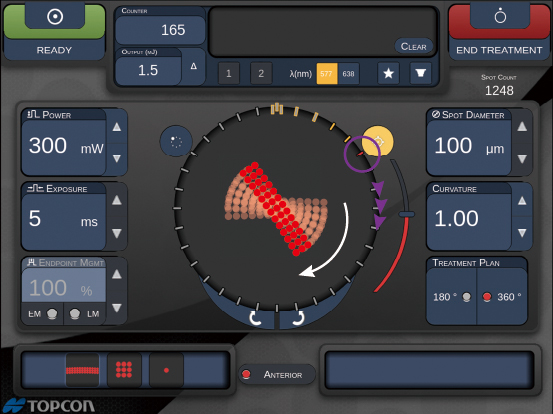Increase the Power value with up arrow
The image size is (553, 414).
tap(117, 127)
